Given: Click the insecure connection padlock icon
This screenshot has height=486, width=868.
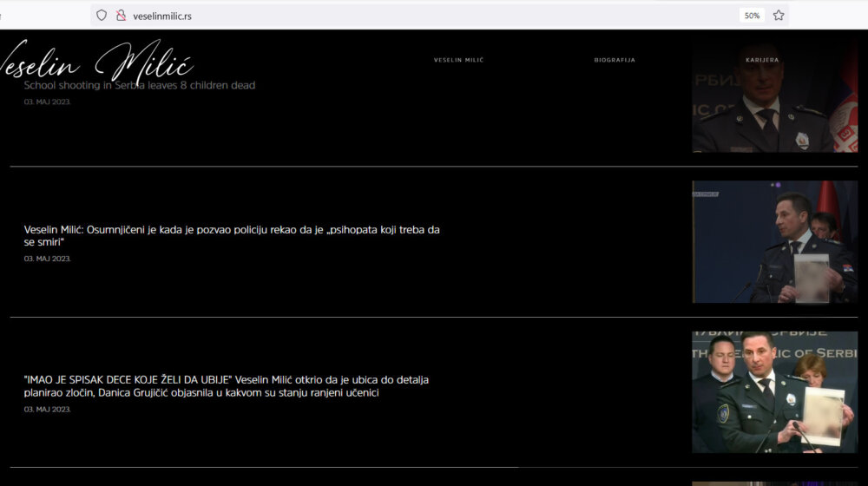Looking at the screenshot, I should 121,15.
